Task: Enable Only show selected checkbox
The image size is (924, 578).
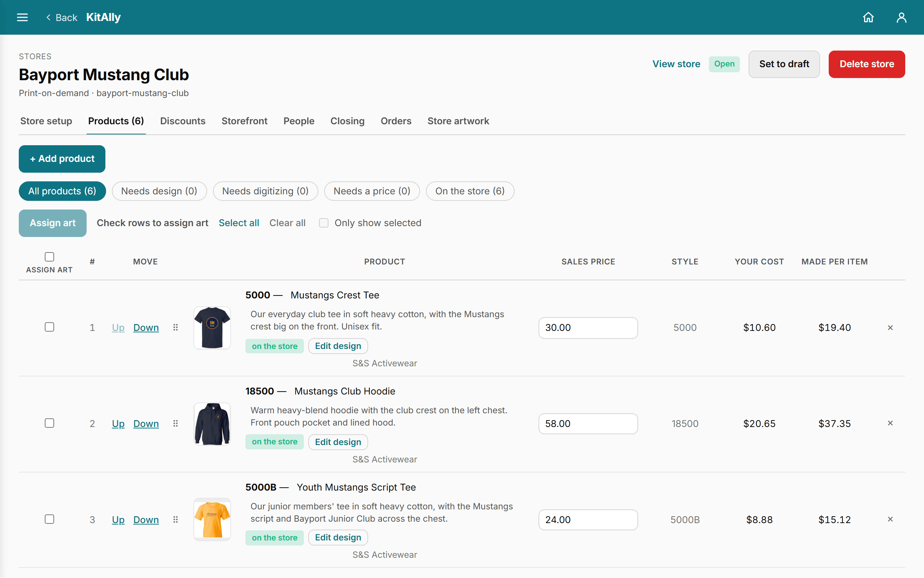Action: 323,223
